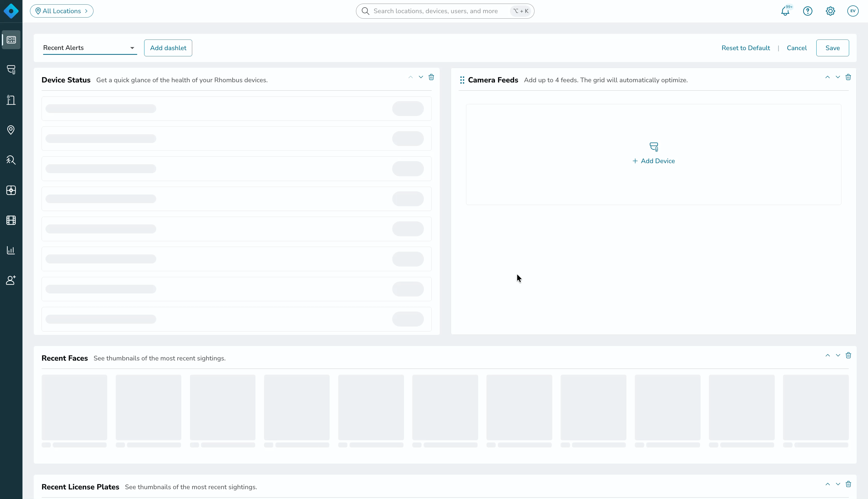Open the Cameras sidebar icon
868x499 pixels.
[x=11, y=70]
